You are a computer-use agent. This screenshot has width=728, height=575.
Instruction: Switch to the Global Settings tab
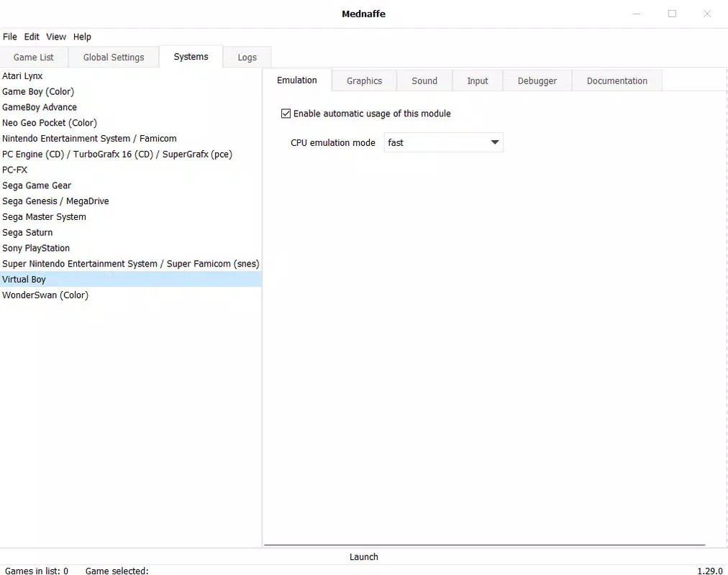(114, 57)
